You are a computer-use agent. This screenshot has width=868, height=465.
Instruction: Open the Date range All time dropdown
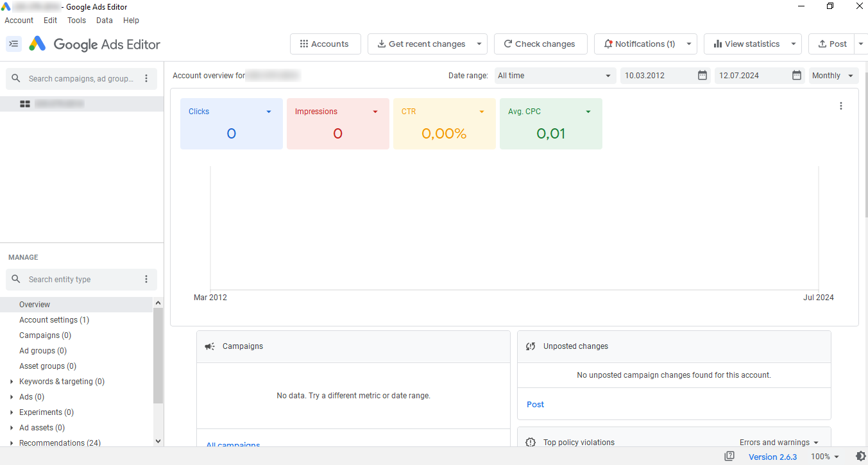tap(555, 76)
